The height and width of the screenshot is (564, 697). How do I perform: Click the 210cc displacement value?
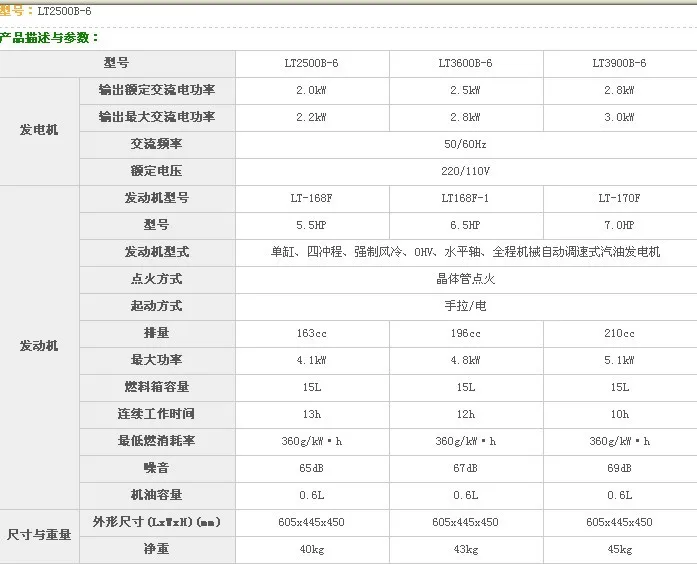coord(619,333)
